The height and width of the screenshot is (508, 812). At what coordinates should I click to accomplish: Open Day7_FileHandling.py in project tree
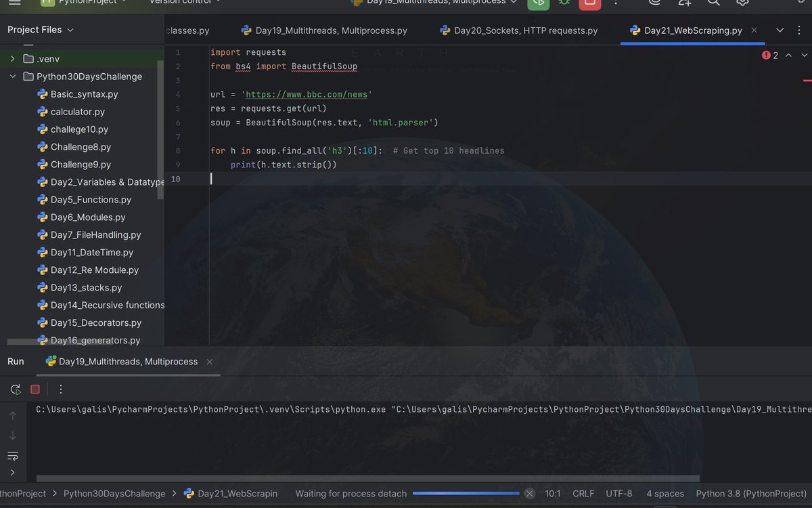pyautogui.click(x=95, y=235)
